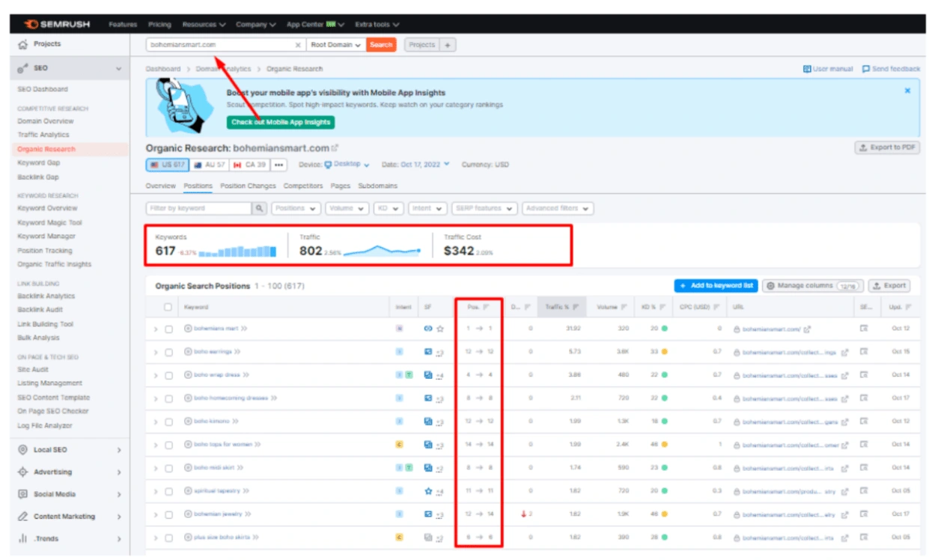Open the Keyword Magic Tool link
Screen dimensions: 938x560
(x=50, y=223)
